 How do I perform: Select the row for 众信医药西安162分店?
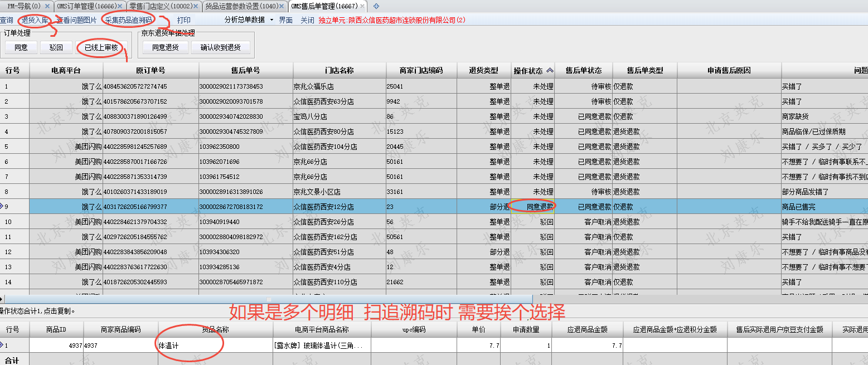tap(434, 237)
